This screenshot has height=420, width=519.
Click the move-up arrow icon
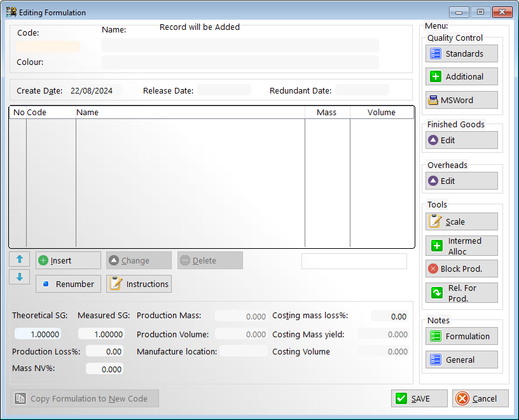pos(19,259)
